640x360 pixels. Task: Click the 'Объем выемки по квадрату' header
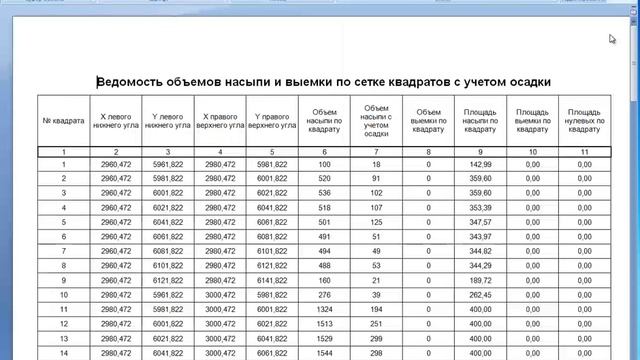point(428,121)
